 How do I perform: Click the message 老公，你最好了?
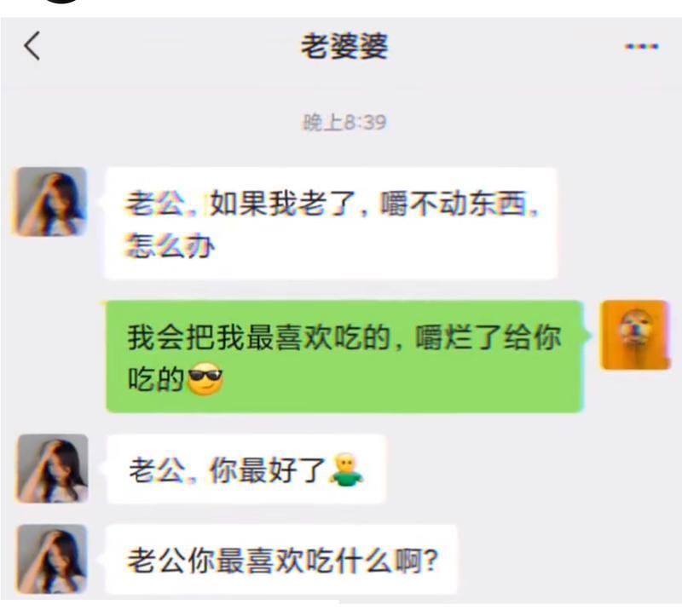point(246,469)
